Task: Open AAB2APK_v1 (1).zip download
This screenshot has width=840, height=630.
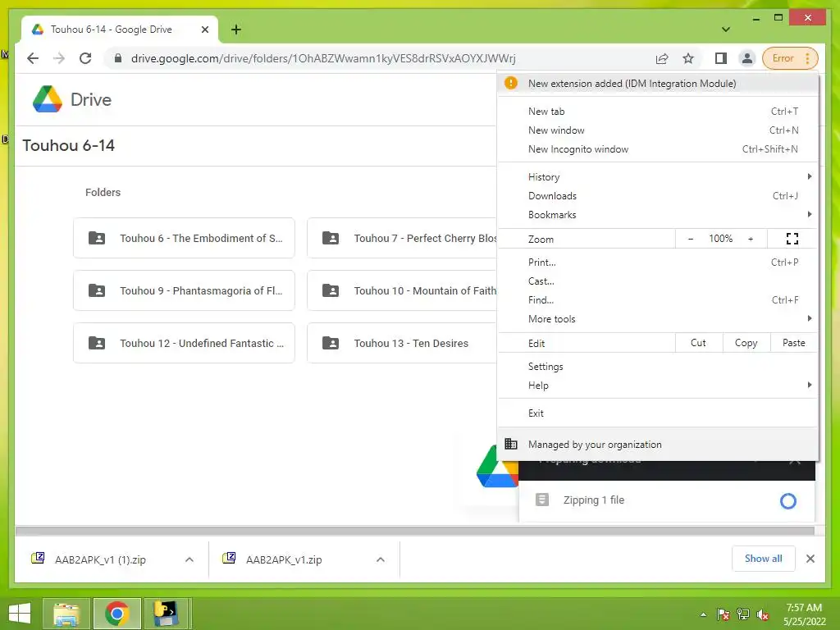Action: 100,559
